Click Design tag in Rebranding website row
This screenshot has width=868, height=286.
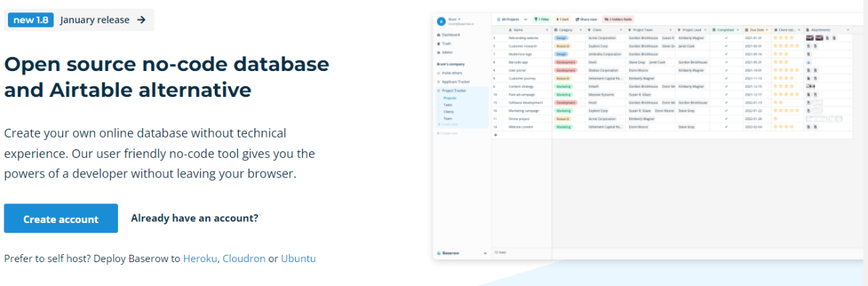(x=561, y=38)
